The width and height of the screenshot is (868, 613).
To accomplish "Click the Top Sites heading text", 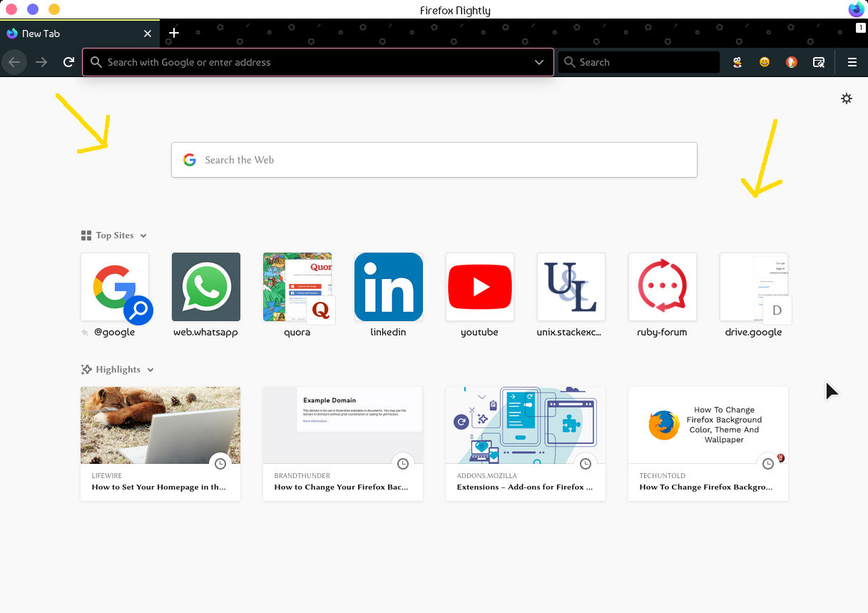I will click(x=115, y=235).
